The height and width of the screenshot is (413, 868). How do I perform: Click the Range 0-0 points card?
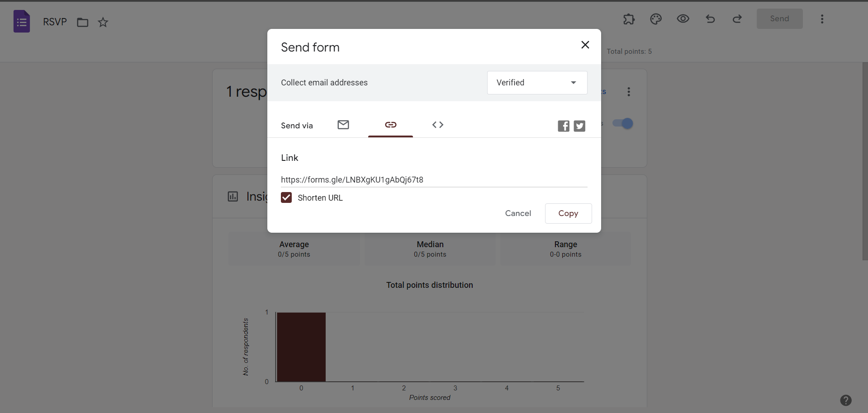566,249
